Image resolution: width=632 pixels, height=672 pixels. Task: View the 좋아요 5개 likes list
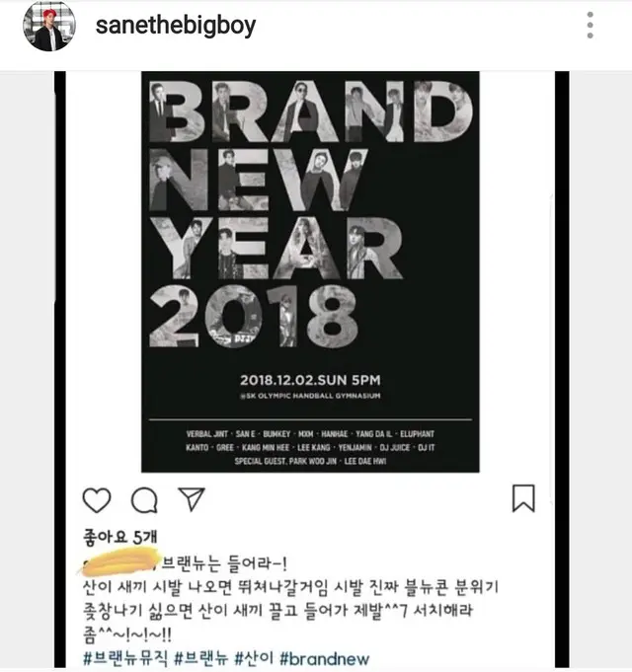coord(120,537)
